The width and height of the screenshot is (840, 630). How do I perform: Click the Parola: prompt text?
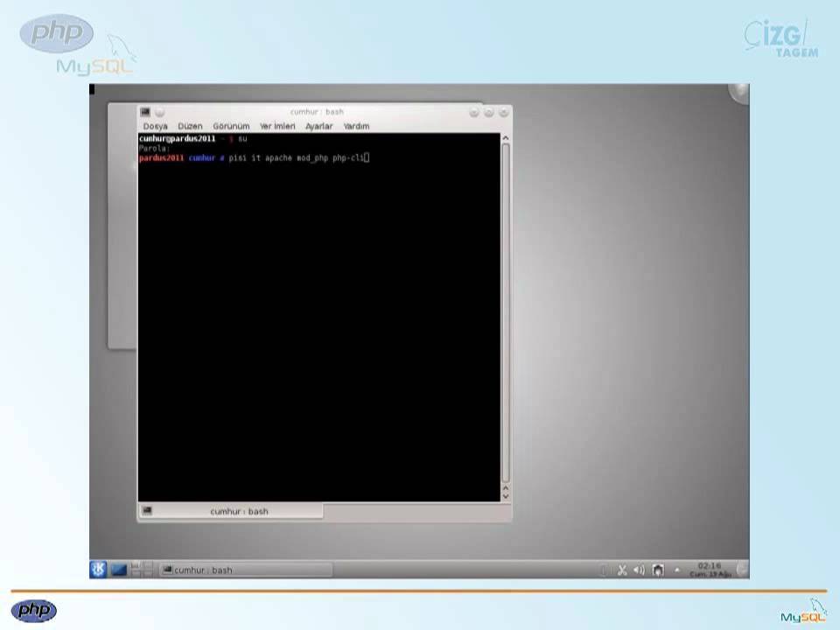(154, 148)
